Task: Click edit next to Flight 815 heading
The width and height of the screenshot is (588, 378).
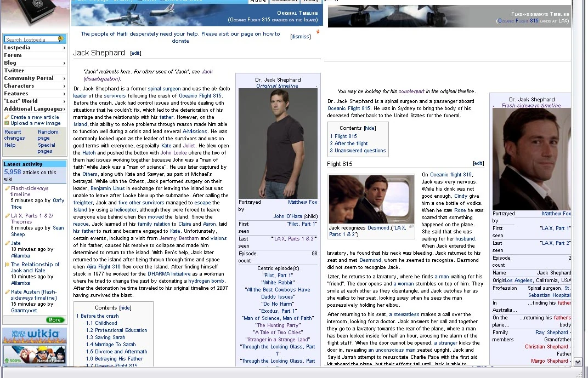Action: [478, 163]
